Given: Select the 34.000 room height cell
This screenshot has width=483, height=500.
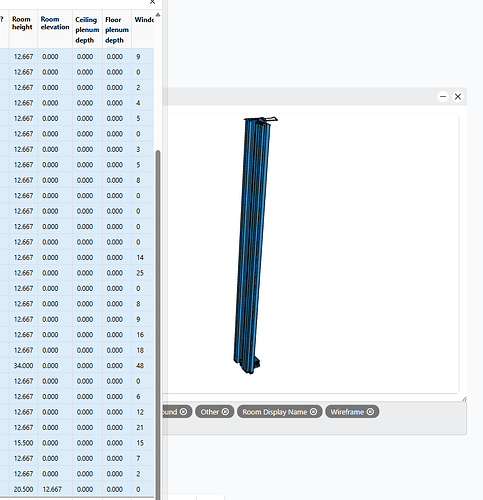Looking at the screenshot, I should click(23, 366).
